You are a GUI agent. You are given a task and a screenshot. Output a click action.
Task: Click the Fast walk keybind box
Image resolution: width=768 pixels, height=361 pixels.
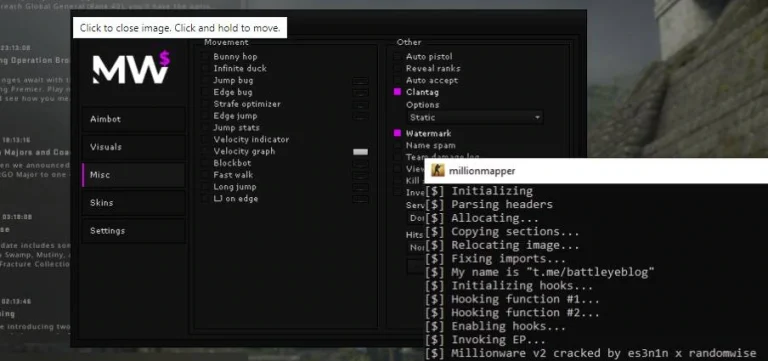click(360, 175)
